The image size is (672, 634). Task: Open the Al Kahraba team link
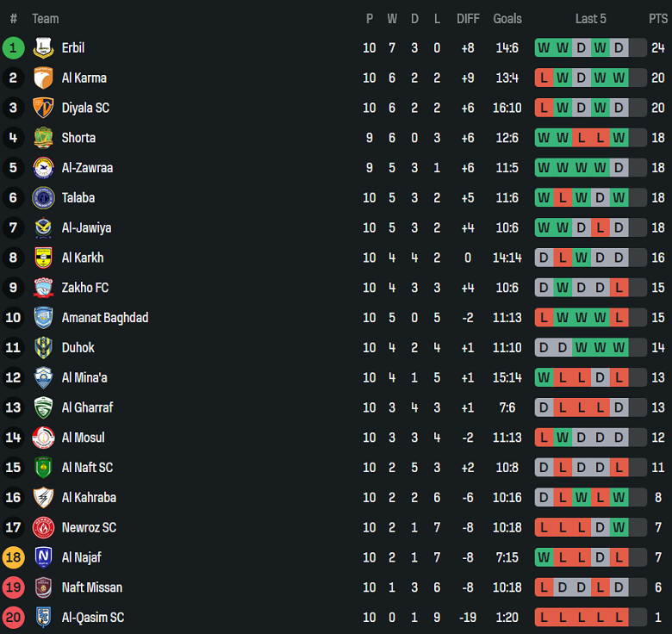[x=89, y=498]
